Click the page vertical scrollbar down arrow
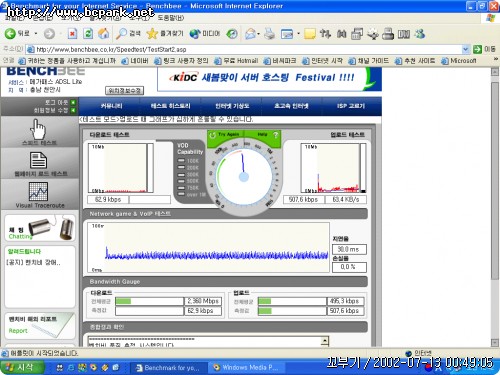 click(x=495, y=342)
